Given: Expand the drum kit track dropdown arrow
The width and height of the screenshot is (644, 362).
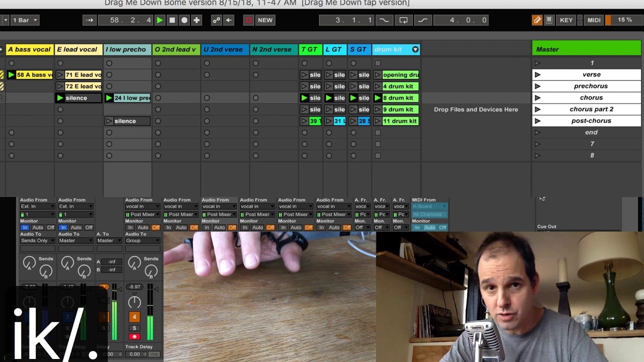Looking at the screenshot, I should coord(415,49).
